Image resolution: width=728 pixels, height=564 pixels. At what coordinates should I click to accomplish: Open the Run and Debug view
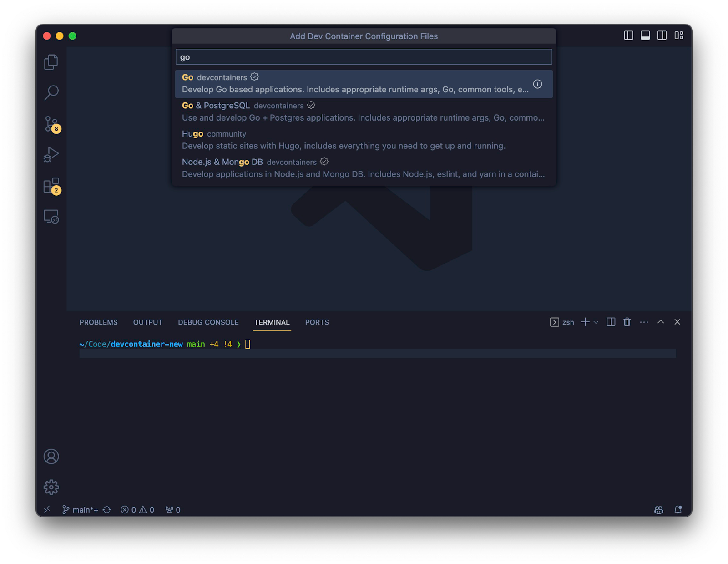(x=51, y=155)
